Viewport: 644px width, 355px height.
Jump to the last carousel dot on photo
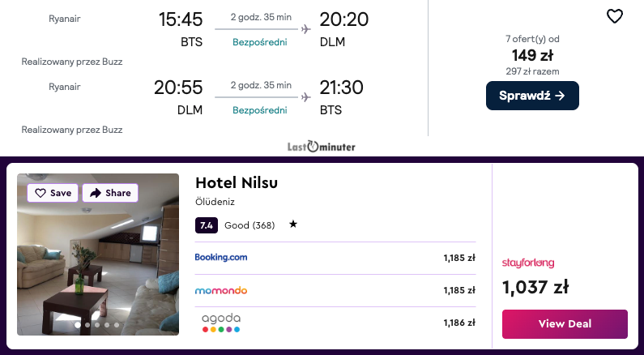pos(117,325)
